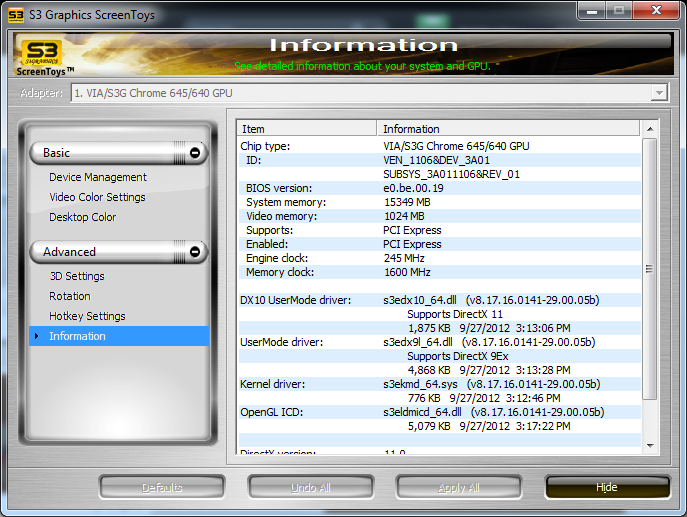
Task: Minimize the ScreenToys window
Action: 592,11
